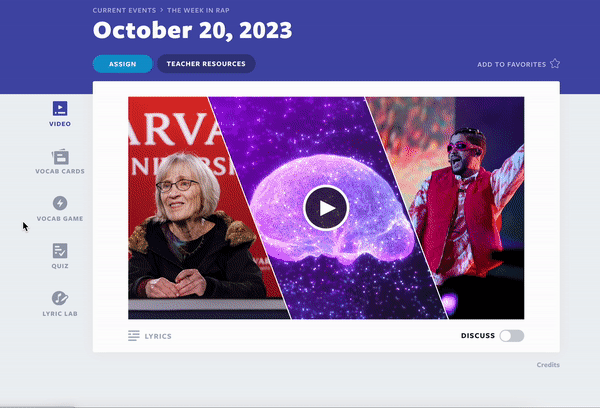Open Teacher Resources
This screenshot has height=408, width=600.
[206, 64]
